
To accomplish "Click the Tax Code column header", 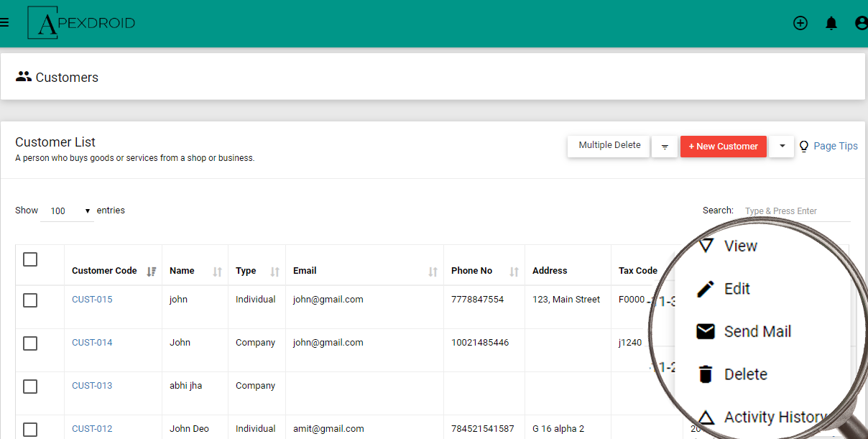I will coord(638,271).
